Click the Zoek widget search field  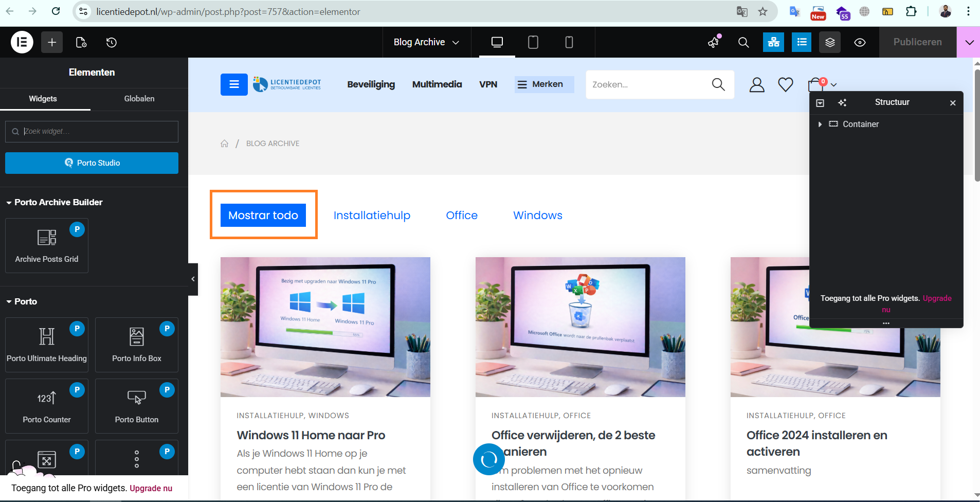click(98, 132)
